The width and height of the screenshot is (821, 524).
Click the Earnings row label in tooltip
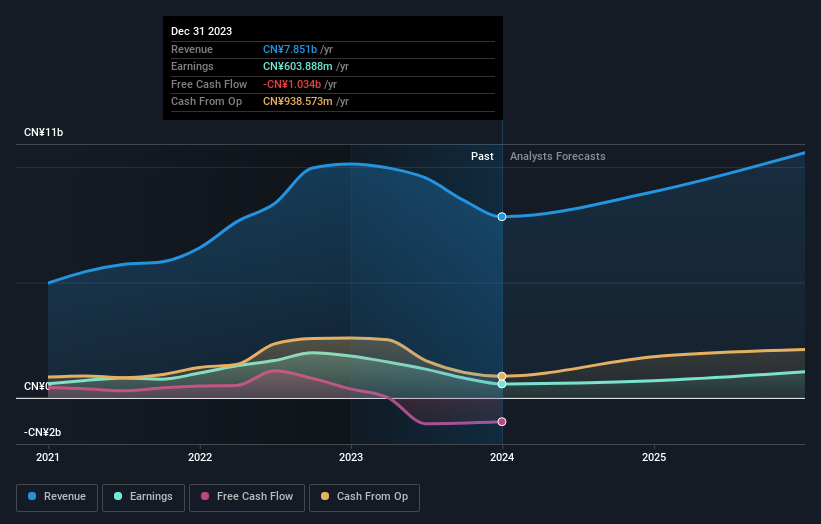[x=192, y=66]
